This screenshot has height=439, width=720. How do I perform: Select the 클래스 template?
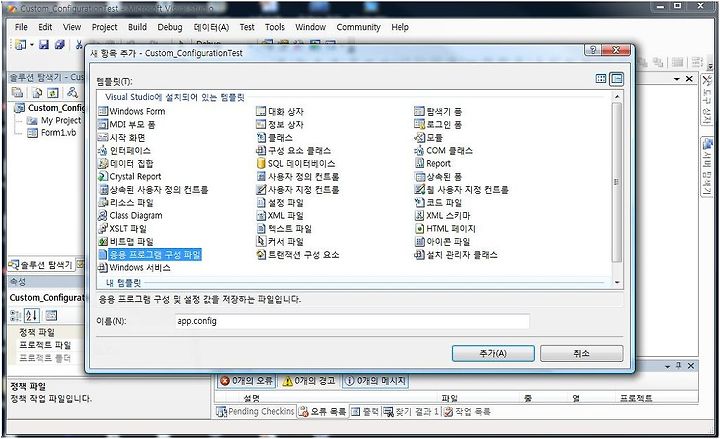(274, 137)
